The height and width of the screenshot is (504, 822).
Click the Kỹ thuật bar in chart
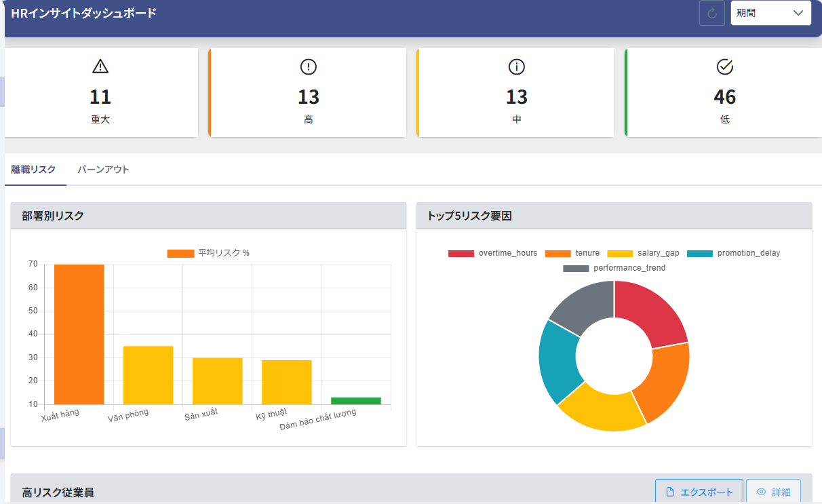point(286,382)
